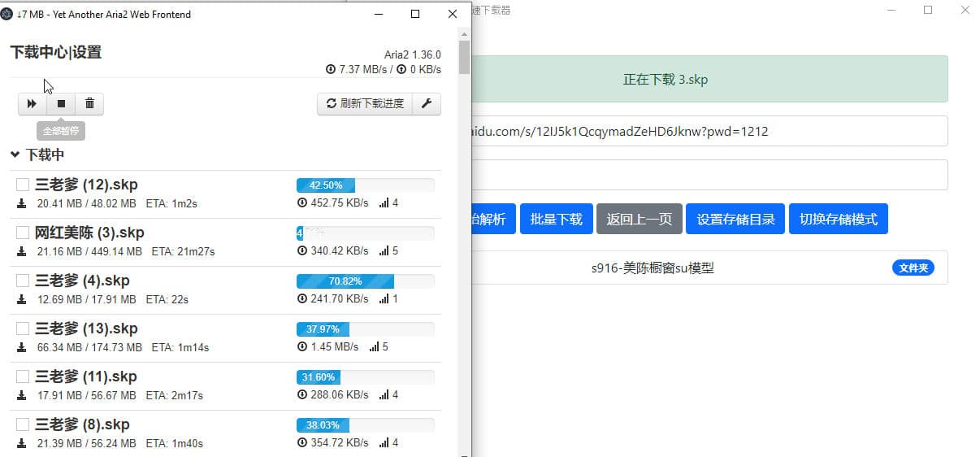Collapse the 下载中 section
Image resolution: width=980 pixels, height=457 pixels.
point(37,155)
